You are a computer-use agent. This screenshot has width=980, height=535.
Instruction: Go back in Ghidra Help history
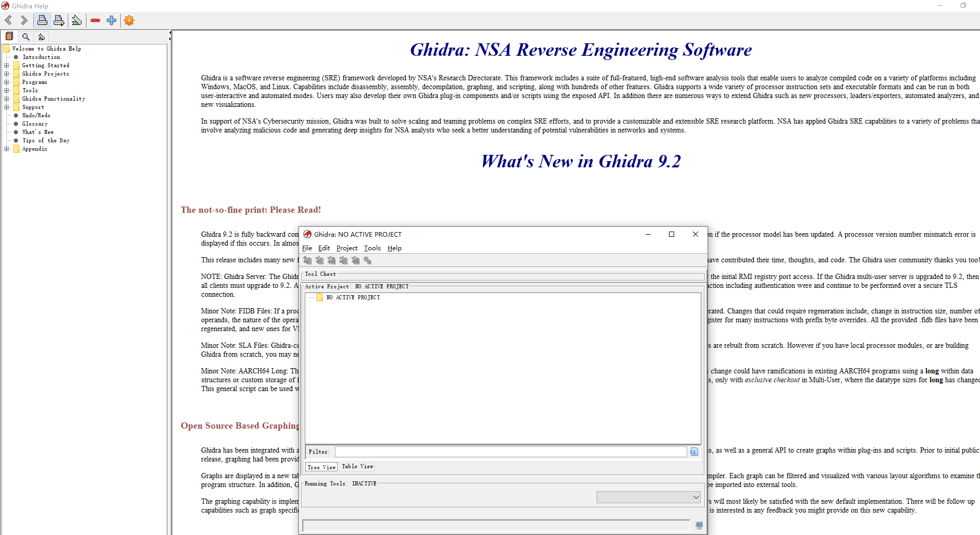pyautogui.click(x=8, y=20)
